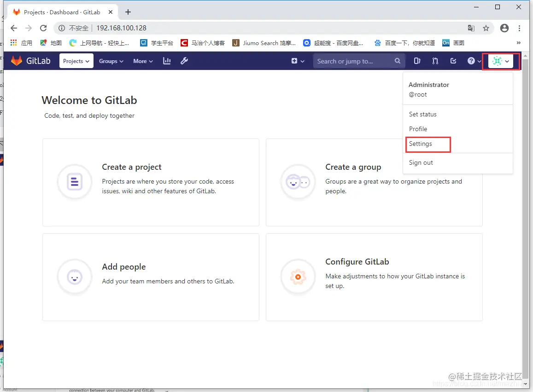Image resolution: width=533 pixels, height=392 pixels.
Task: Choose Sign out in user menu
Action: click(421, 162)
